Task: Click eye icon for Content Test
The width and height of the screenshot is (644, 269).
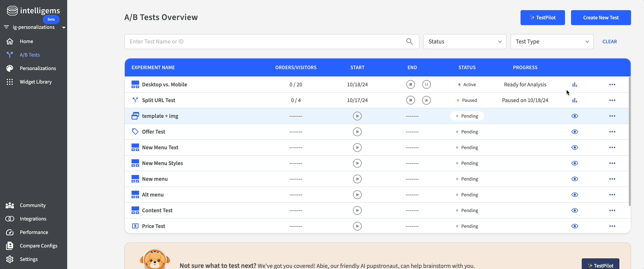Action: pos(575,211)
